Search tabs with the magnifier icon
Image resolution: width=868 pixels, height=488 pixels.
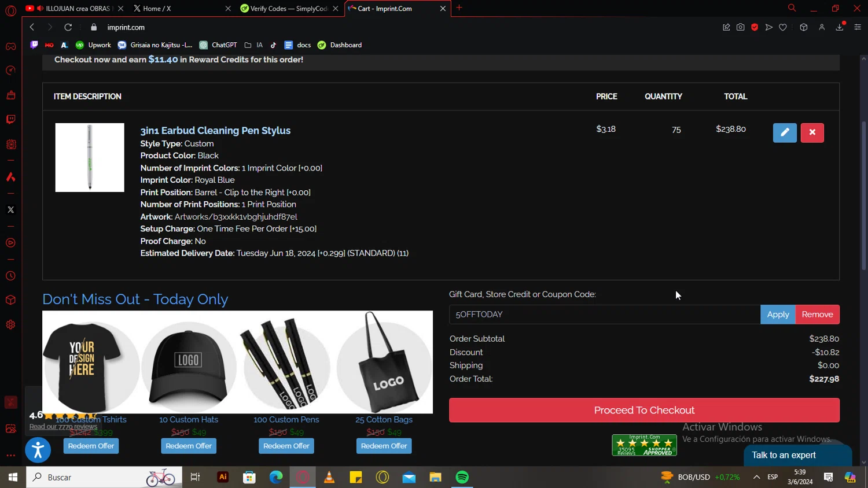tap(792, 8)
